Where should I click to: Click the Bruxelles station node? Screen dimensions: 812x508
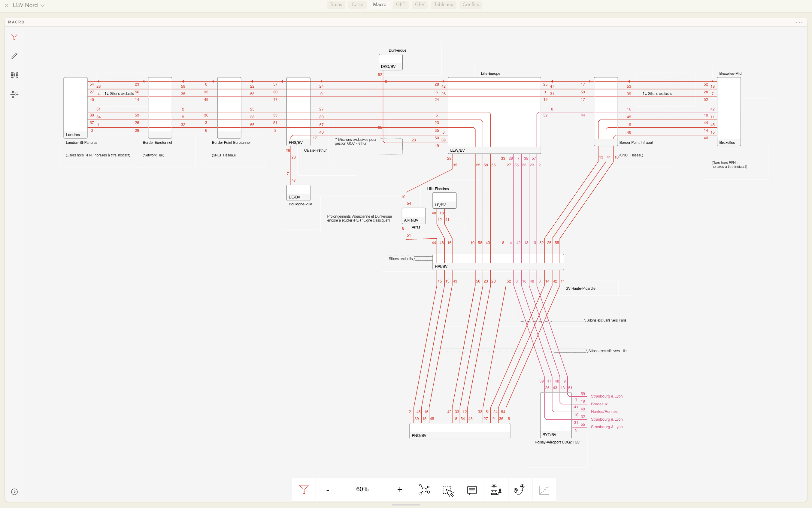pyautogui.click(x=729, y=112)
